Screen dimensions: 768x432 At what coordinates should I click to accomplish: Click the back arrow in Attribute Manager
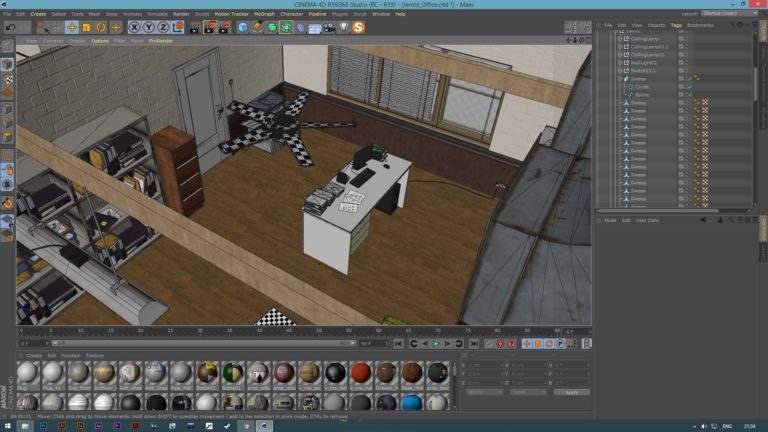point(703,220)
